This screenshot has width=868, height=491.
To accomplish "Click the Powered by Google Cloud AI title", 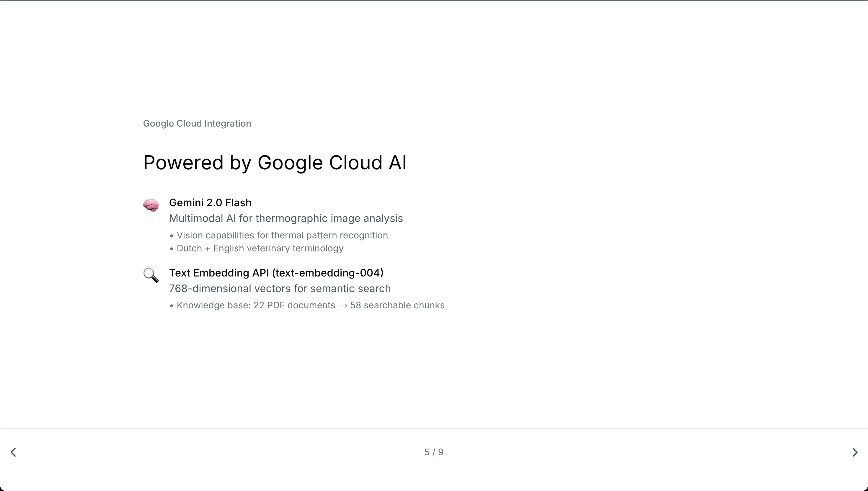I will pyautogui.click(x=275, y=163).
